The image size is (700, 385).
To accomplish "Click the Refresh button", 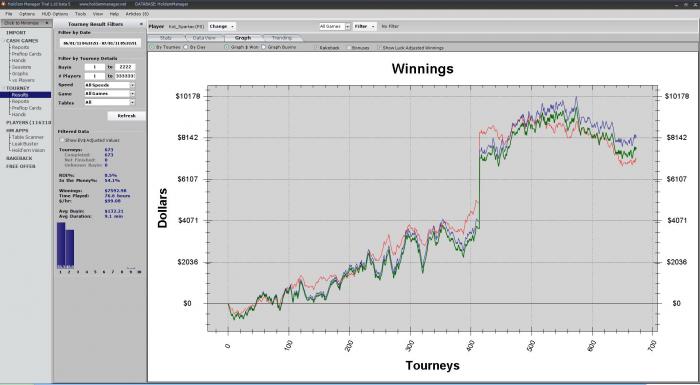I will coord(126,116).
